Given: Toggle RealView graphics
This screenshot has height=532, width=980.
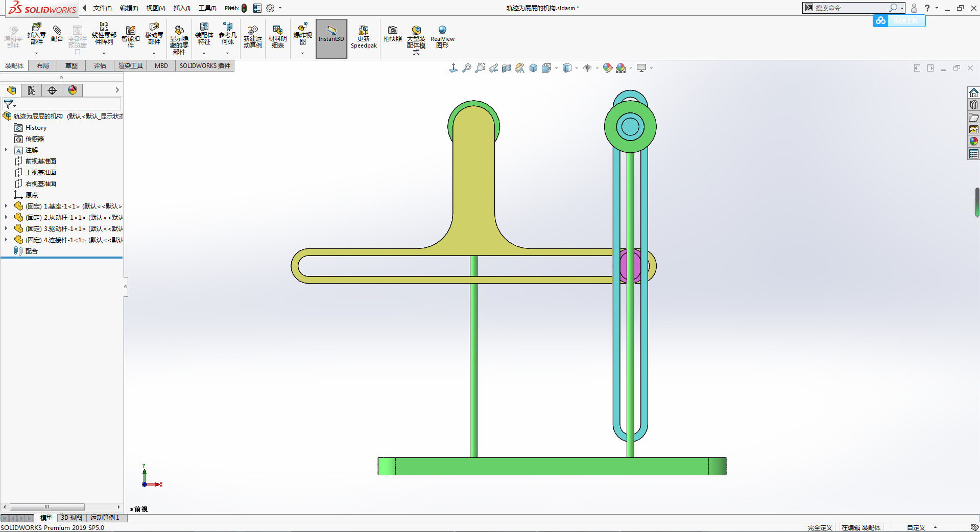Looking at the screenshot, I should (442, 37).
